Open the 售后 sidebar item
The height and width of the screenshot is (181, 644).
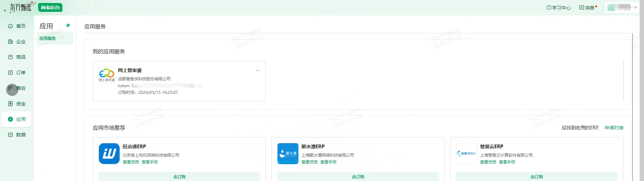[21, 88]
